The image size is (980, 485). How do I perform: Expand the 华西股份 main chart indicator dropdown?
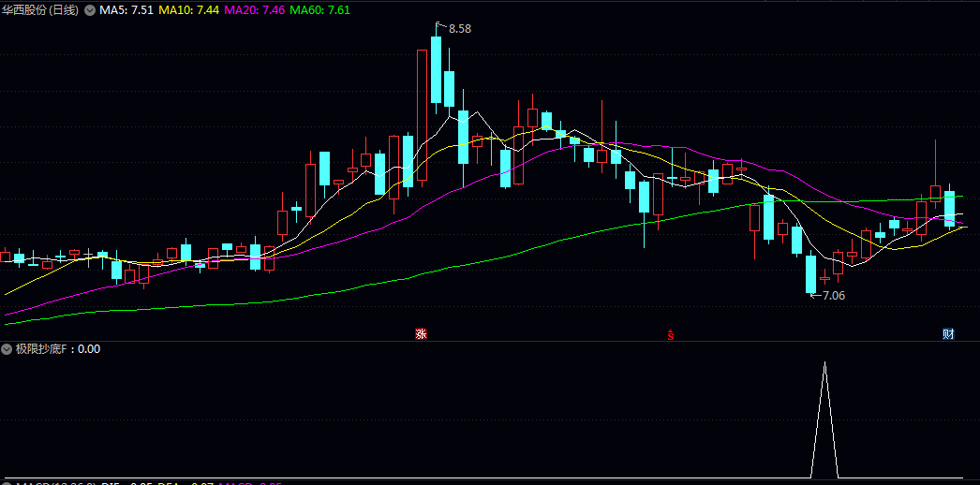point(90,10)
